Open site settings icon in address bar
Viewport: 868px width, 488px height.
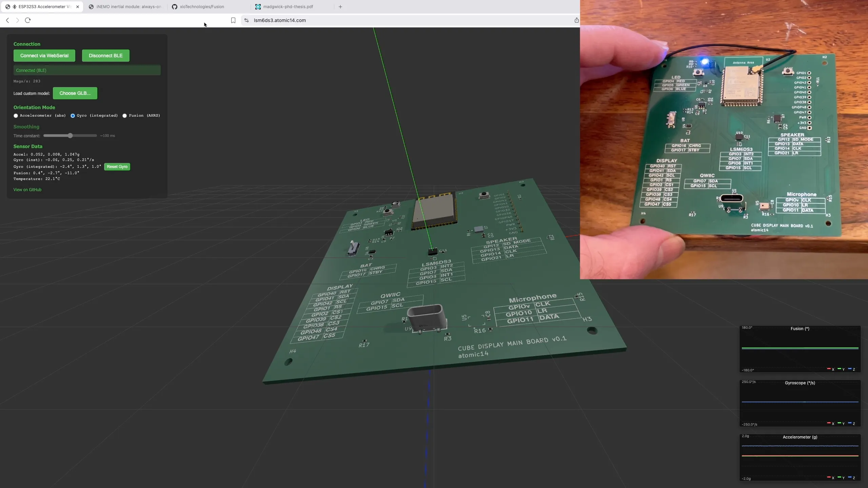pyautogui.click(x=246, y=20)
